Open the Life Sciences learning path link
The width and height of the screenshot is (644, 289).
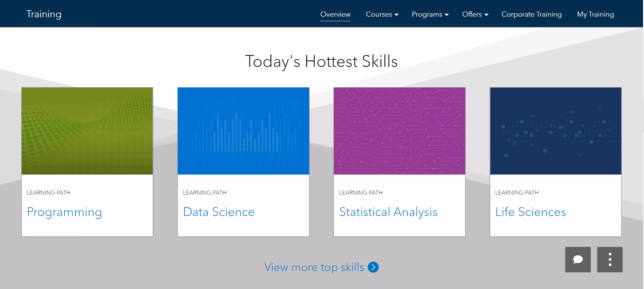[x=531, y=212]
